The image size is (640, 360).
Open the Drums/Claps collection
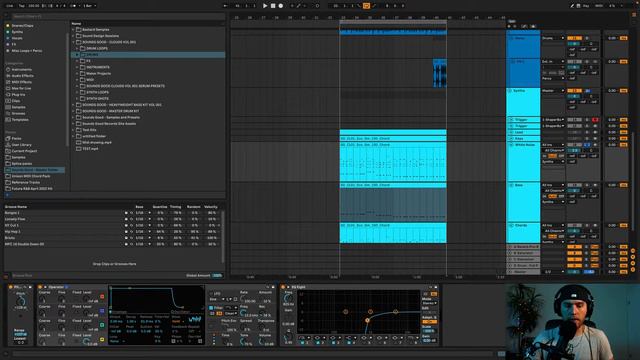coord(22,26)
